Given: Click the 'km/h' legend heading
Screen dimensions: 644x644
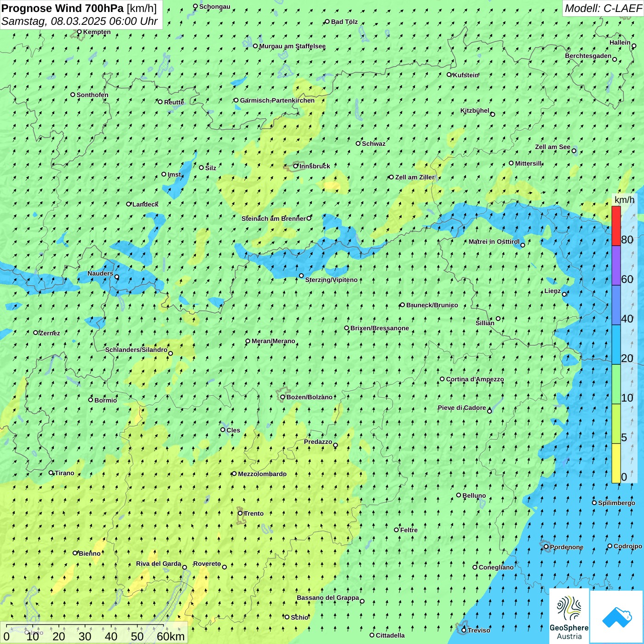Looking at the screenshot, I should pyautogui.click(x=624, y=200).
